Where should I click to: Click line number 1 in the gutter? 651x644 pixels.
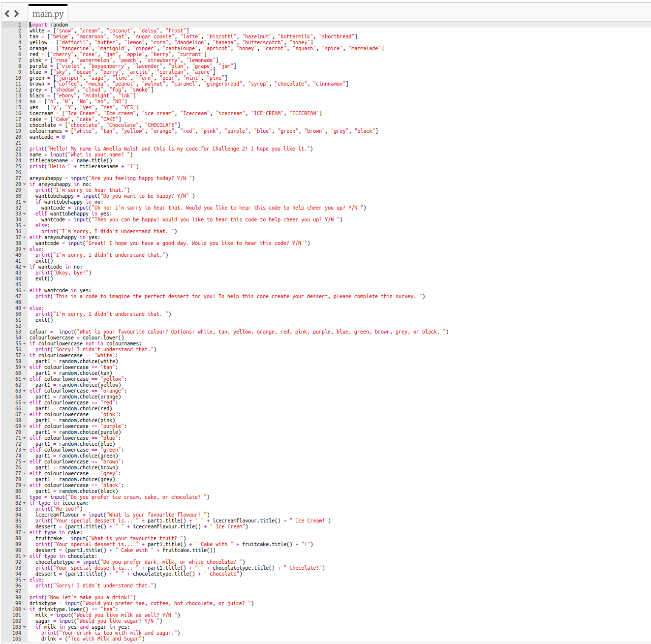(20, 25)
